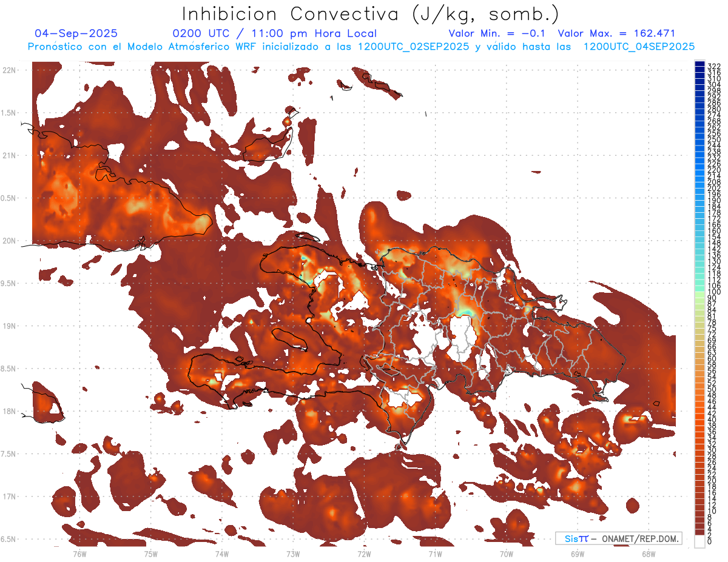The image size is (728, 562).
Task: Pick the dark blue 322 swatch on colorbar
Action: point(699,65)
